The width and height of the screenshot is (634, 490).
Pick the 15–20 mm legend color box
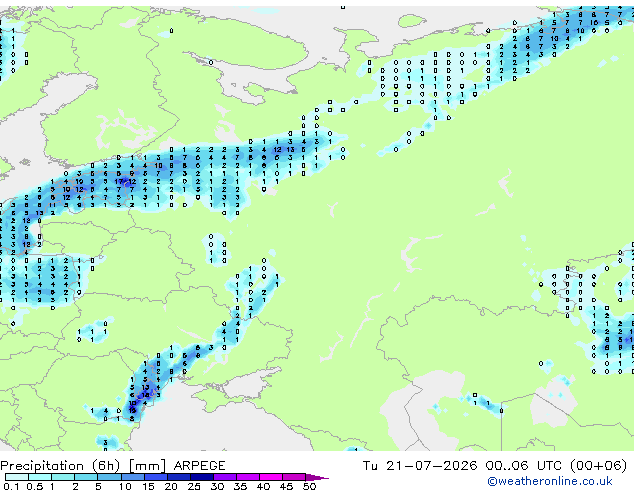(156, 477)
